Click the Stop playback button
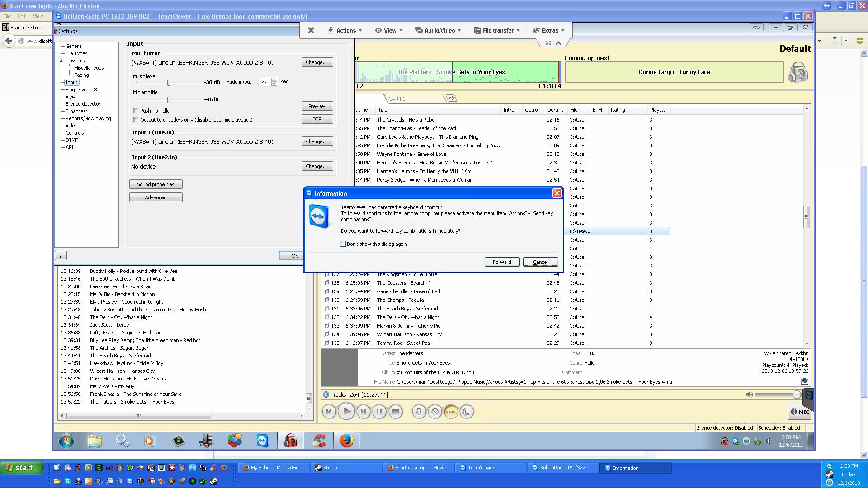868x488 pixels. click(x=396, y=412)
